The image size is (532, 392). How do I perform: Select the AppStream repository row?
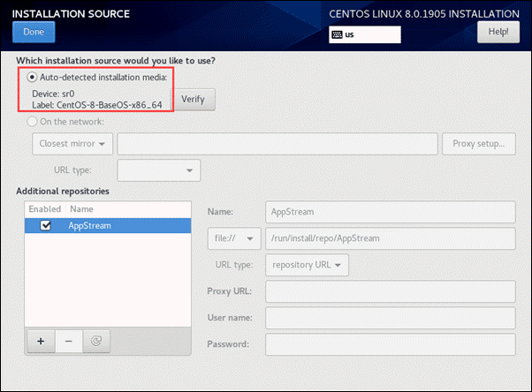click(x=108, y=225)
